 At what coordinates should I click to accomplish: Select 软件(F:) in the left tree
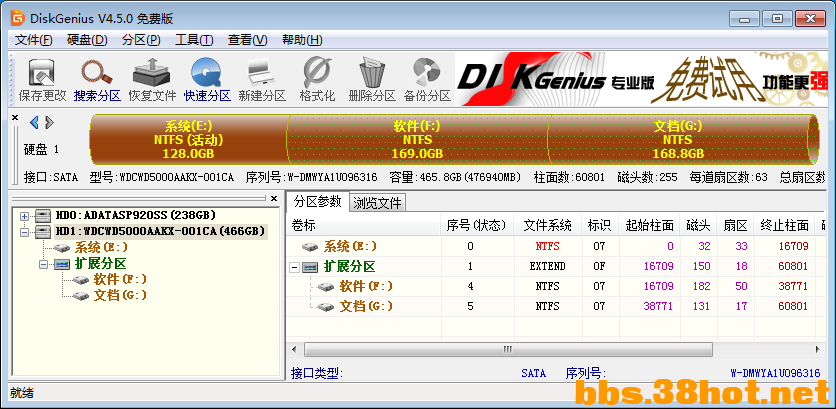pyautogui.click(x=119, y=279)
